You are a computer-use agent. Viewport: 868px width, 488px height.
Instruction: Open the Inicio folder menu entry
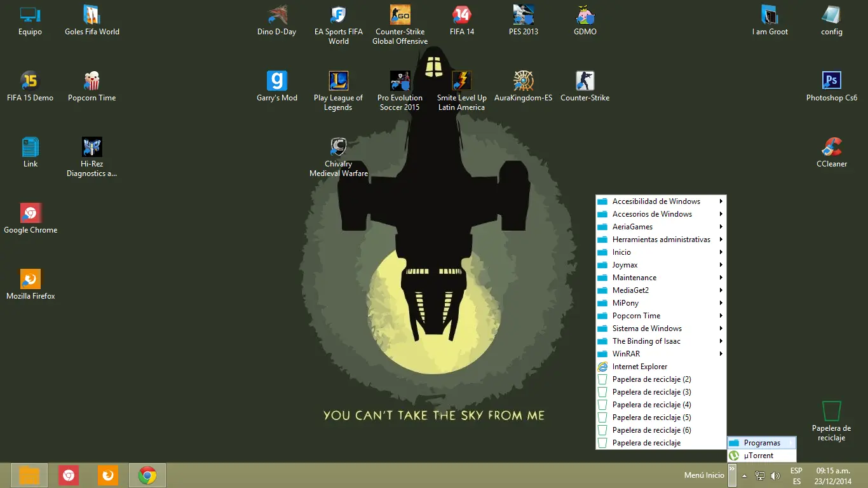pyautogui.click(x=661, y=252)
